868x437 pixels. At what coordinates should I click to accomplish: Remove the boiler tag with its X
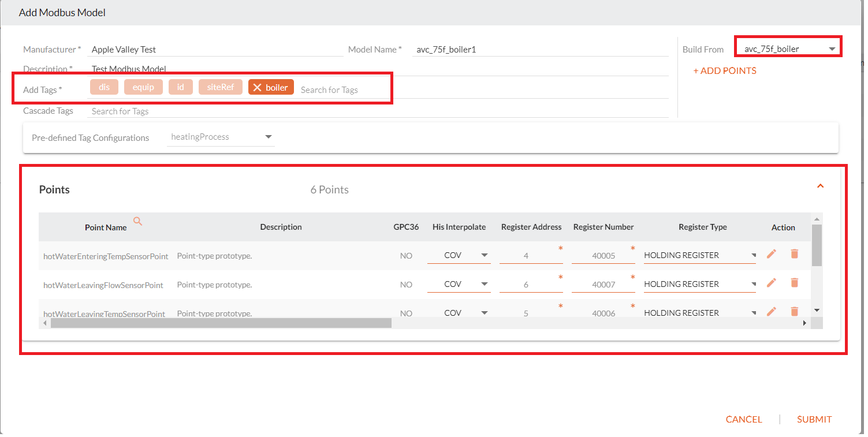point(258,88)
